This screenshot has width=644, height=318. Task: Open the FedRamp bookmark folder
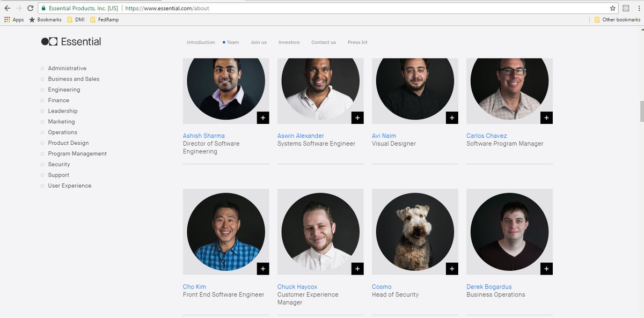(x=105, y=20)
